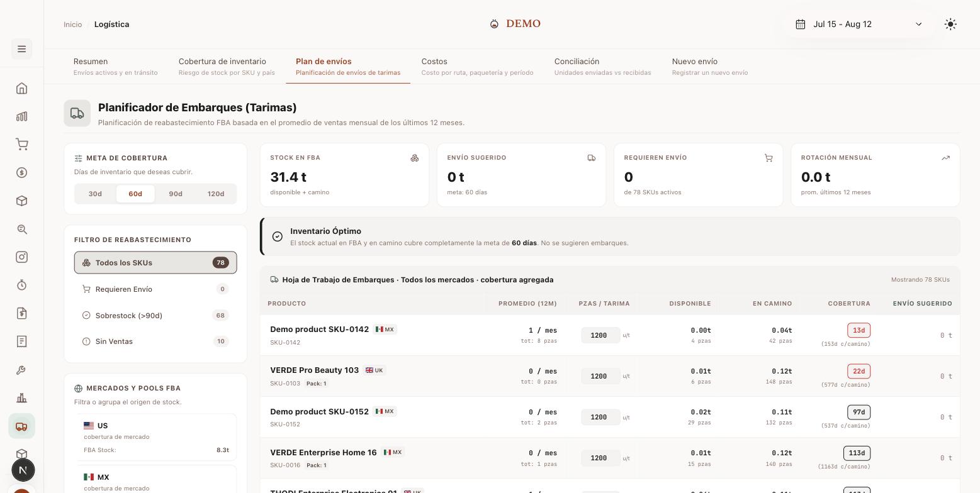Toggle the sun light-mode theme icon

[950, 25]
